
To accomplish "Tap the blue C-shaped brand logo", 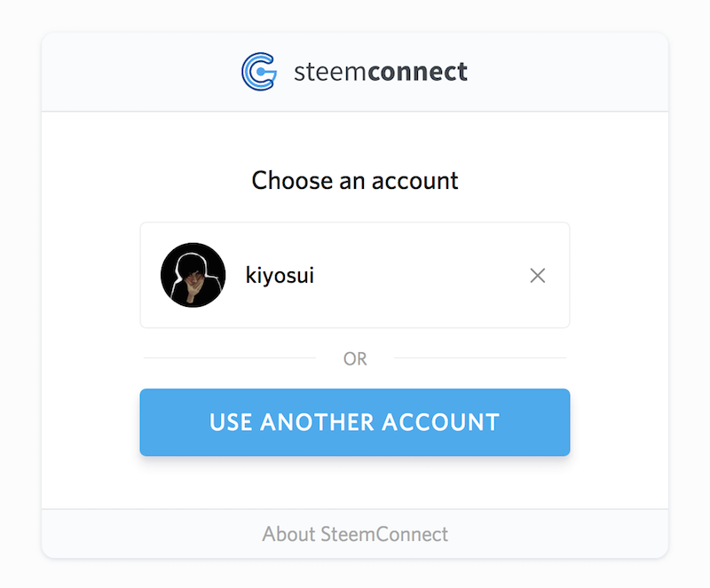I will [259, 72].
